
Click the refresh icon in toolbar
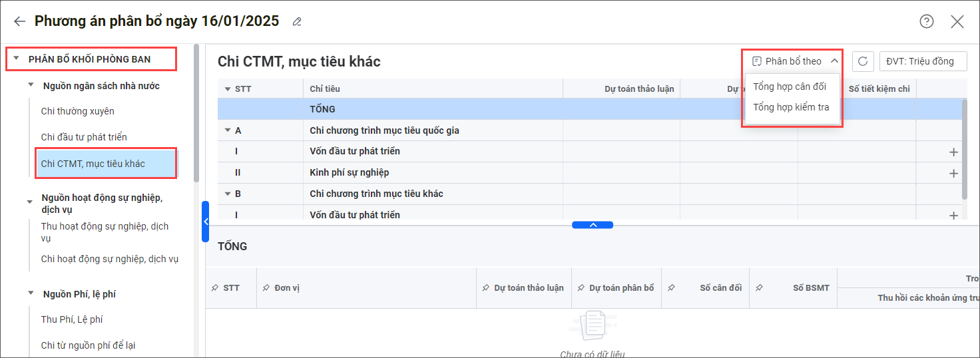pos(863,61)
